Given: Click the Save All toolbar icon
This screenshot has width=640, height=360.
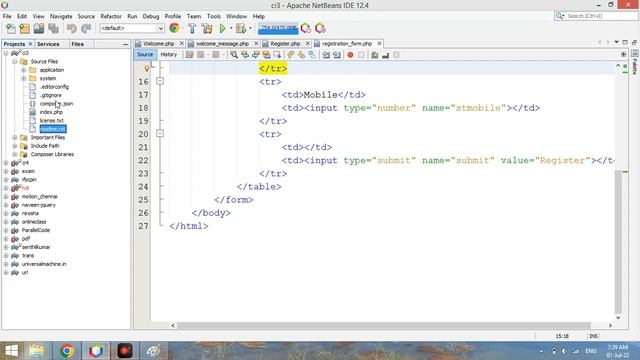Looking at the screenshot, I should [53, 28].
